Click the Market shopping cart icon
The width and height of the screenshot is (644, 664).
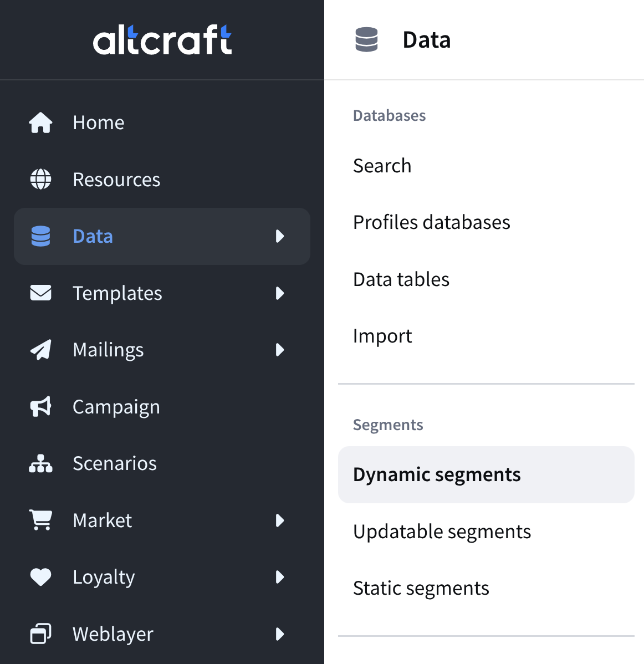(x=40, y=520)
